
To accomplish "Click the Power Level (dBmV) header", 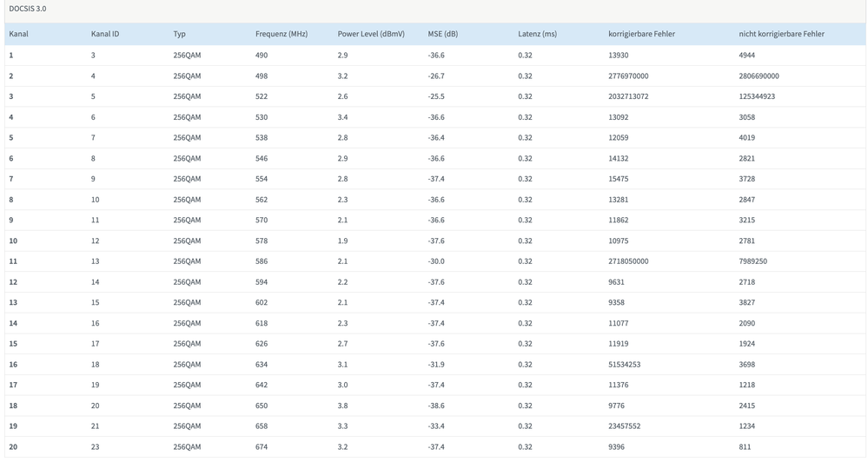I will pos(371,34).
